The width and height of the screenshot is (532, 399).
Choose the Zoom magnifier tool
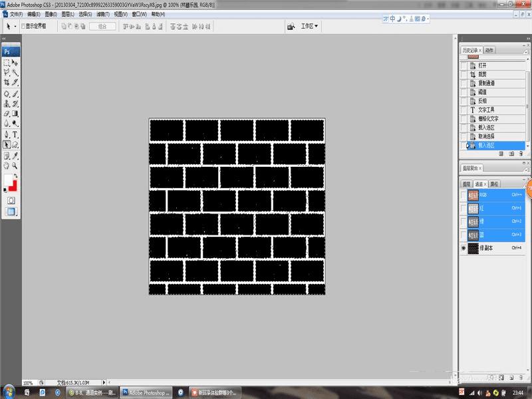(15, 166)
